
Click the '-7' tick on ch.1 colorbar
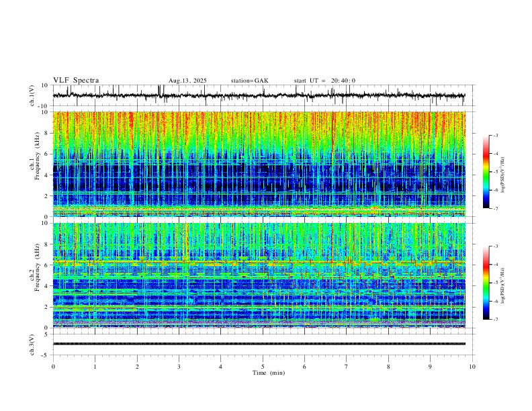pos(496,209)
